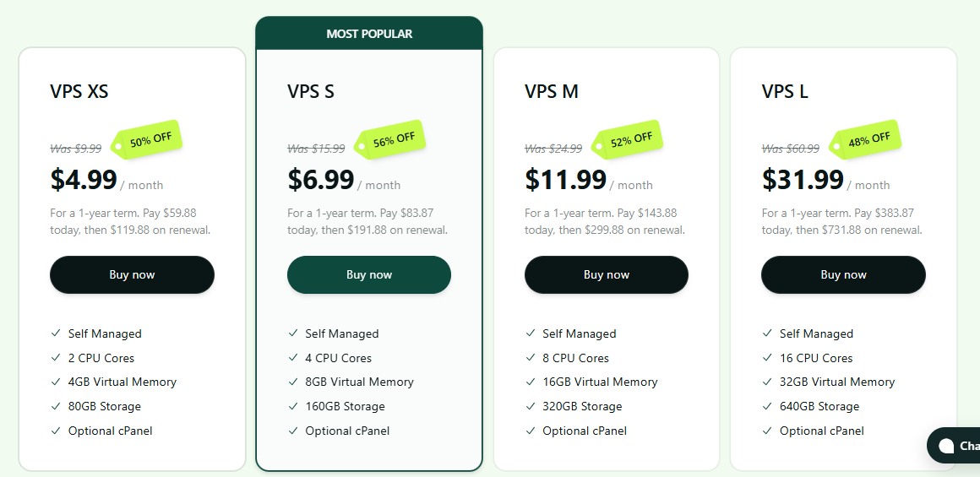980x477 pixels.
Task: Buy the VPS M plan
Action: (x=607, y=274)
